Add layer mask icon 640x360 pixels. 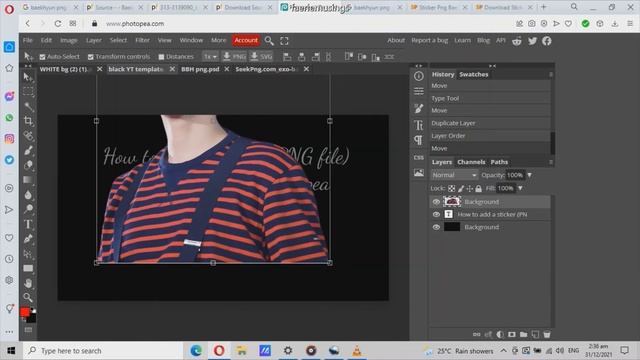coord(512,334)
